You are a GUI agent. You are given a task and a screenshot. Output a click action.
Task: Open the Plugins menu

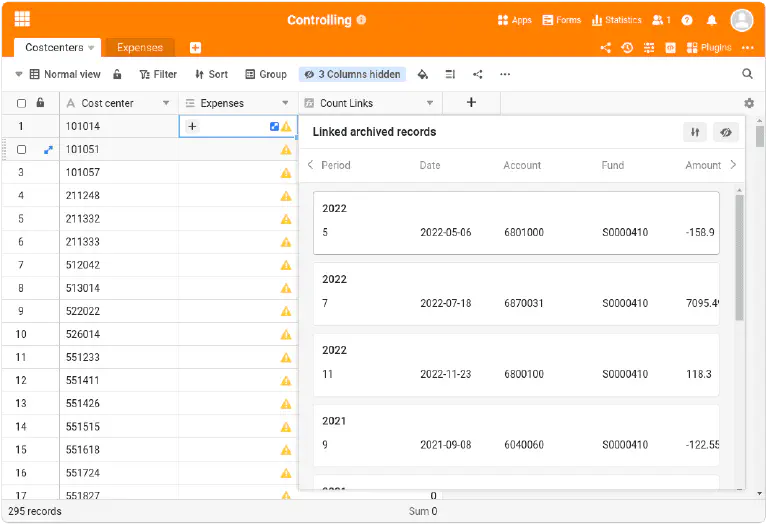(709, 48)
